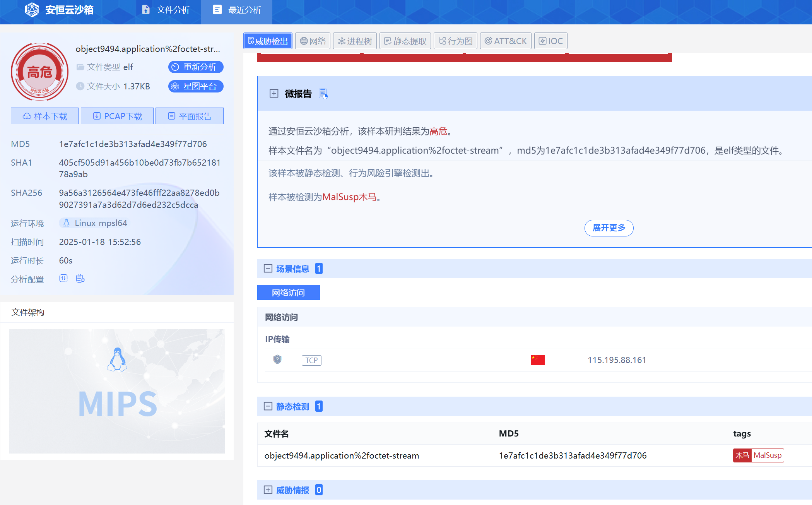Viewport: 812px width, 505px height.
Task: Collapse the 场景信息 section
Action: point(268,269)
